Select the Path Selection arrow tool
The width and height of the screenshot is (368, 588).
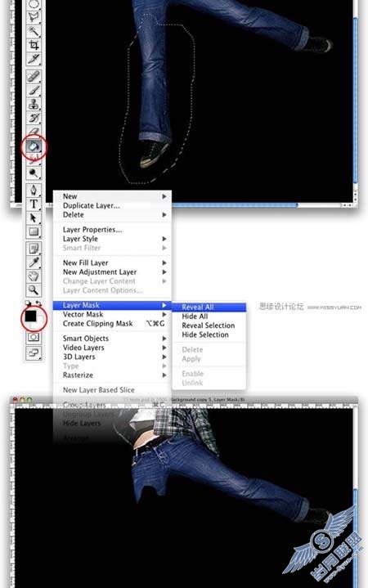pyautogui.click(x=34, y=218)
